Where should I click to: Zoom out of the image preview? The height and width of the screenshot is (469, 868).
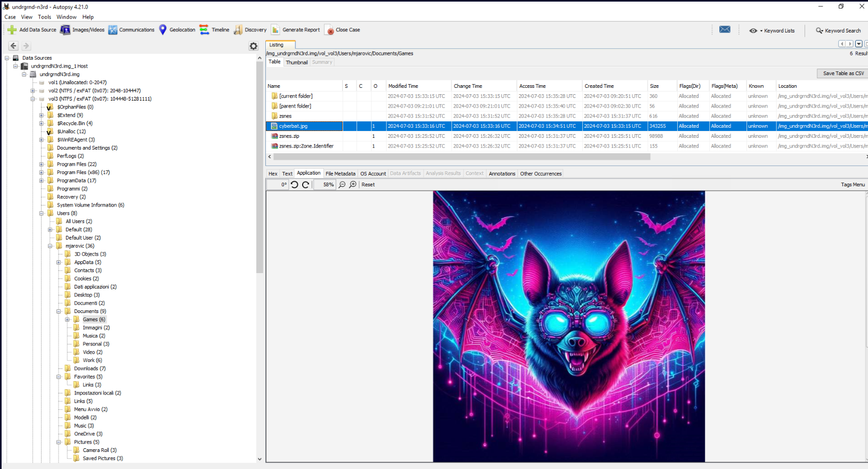point(342,185)
